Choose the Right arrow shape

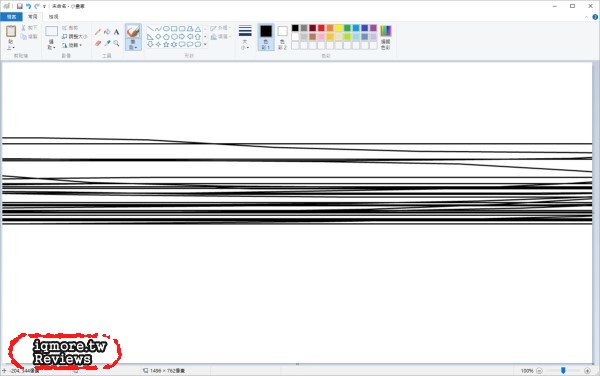pos(182,37)
